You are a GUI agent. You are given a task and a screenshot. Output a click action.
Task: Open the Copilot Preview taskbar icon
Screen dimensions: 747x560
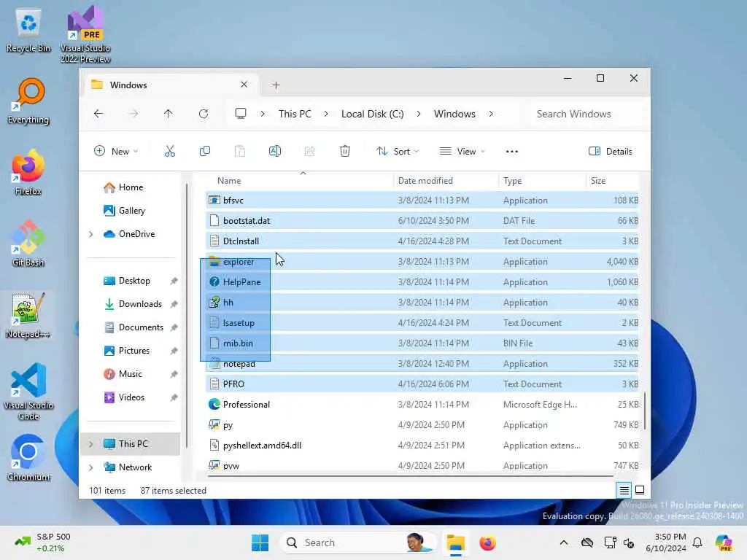[x=724, y=542]
